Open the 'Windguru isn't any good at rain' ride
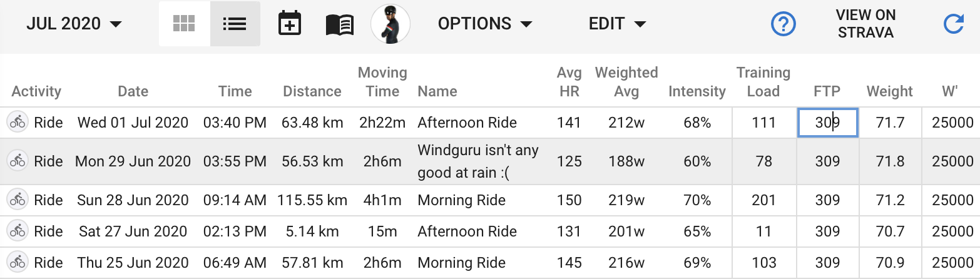Viewport: 980px width, 279px height. (x=478, y=161)
